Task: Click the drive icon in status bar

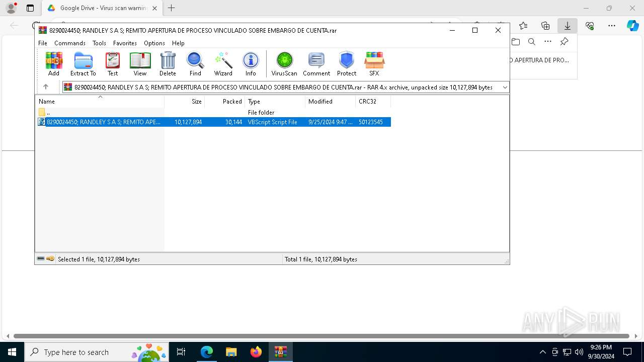Action: [x=41, y=259]
